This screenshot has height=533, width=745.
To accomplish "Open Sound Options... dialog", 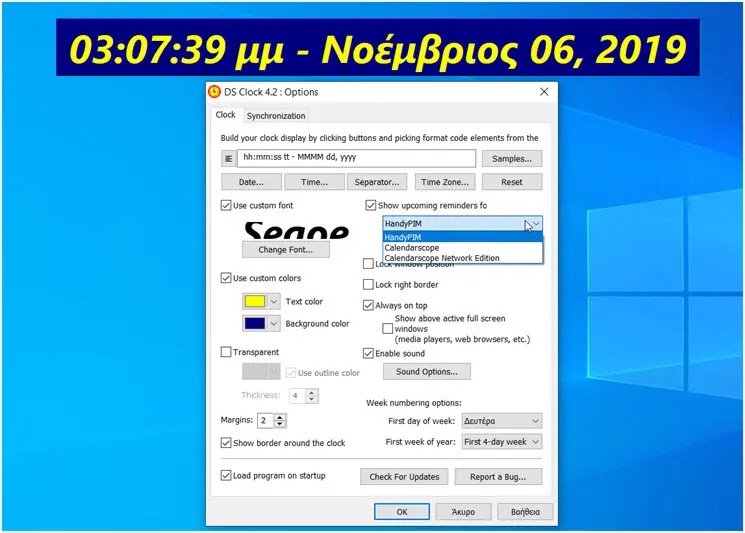I will (427, 371).
